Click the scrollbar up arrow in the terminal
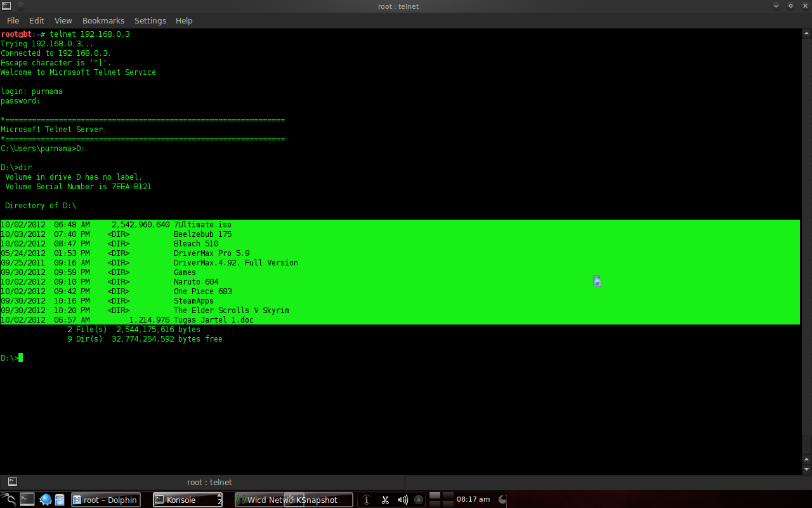The width and height of the screenshot is (812, 508). [806, 34]
